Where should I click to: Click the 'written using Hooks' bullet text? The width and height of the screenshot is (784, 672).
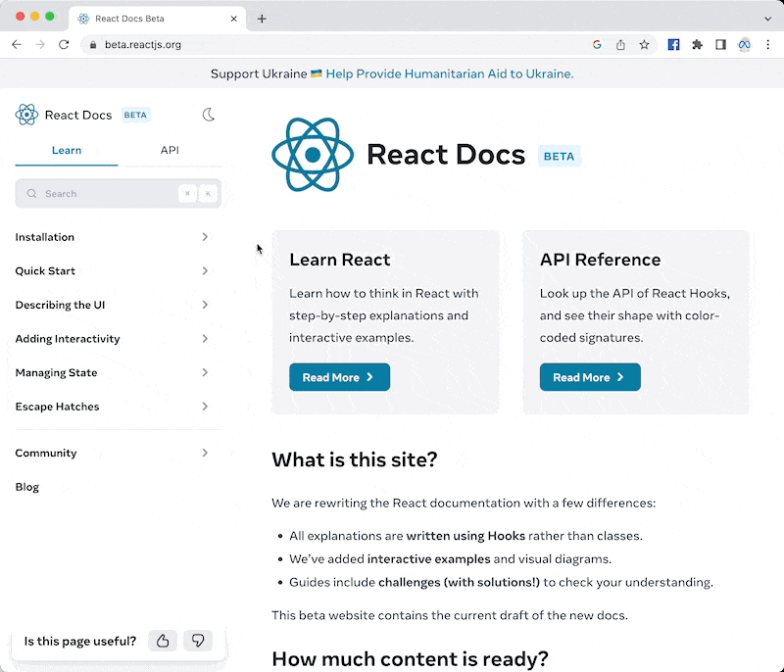(x=465, y=536)
